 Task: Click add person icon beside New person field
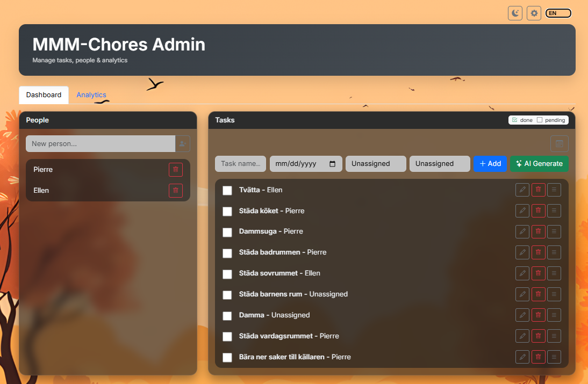point(183,144)
